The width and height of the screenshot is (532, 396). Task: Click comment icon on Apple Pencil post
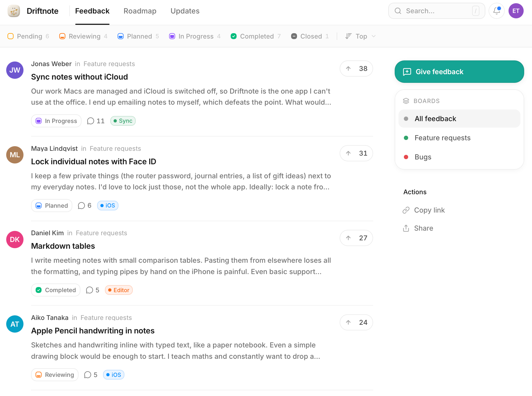coord(87,375)
